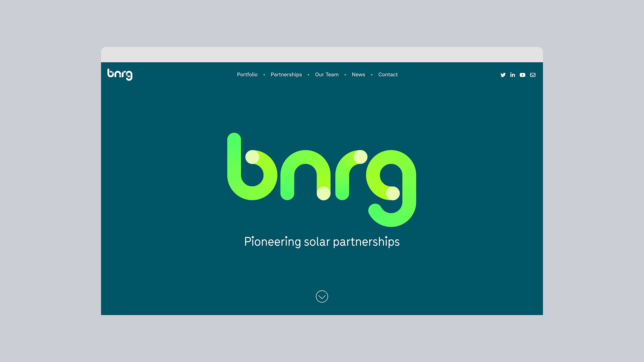Viewport: 644px width, 362px height.
Task: Open the Portfolio menu item
Action: coord(247,75)
